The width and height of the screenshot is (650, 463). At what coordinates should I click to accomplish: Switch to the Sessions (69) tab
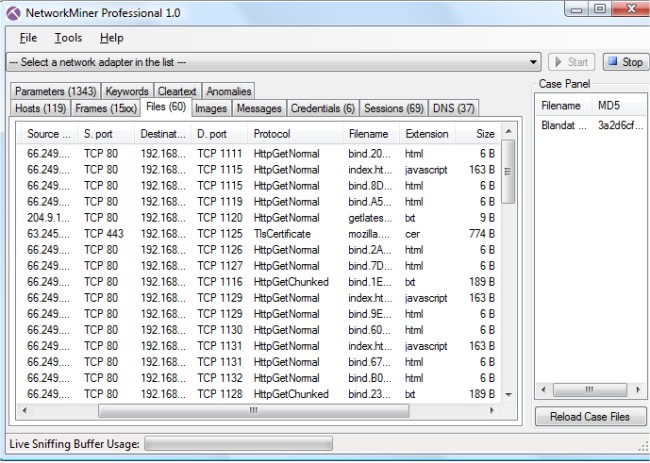pos(394,108)
